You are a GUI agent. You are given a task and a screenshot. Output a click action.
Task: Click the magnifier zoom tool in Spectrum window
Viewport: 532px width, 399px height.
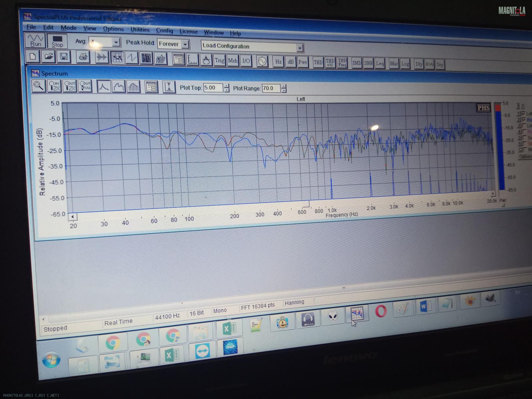coord(39,86)
